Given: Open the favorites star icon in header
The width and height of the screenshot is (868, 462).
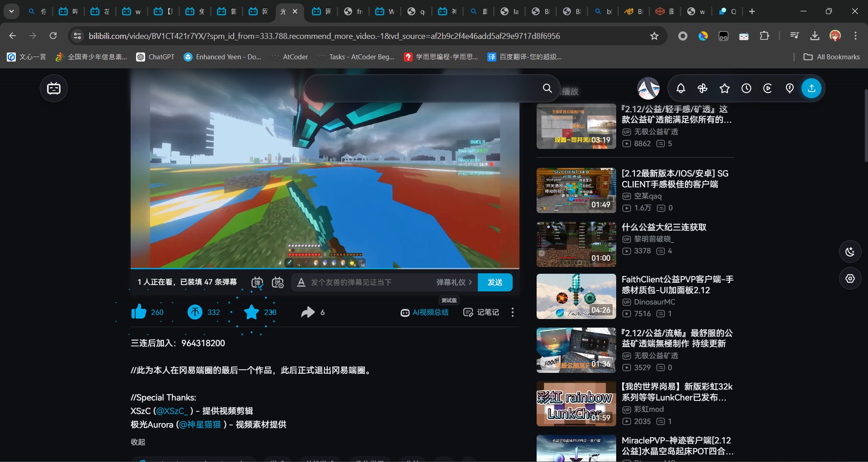Looking at the screenshot, I should click(724, 88).
